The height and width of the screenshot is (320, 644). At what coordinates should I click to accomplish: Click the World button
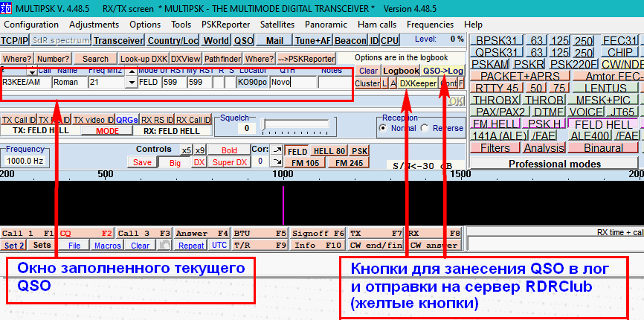pyautogui.click(x=216, y=40)
